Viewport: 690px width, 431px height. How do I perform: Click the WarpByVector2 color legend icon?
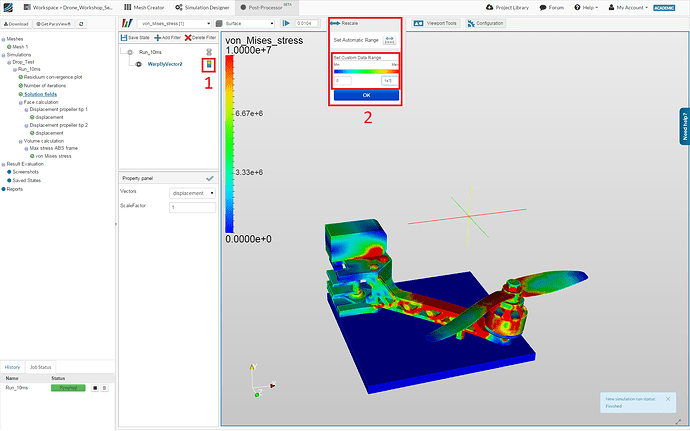tap(209, 64)
